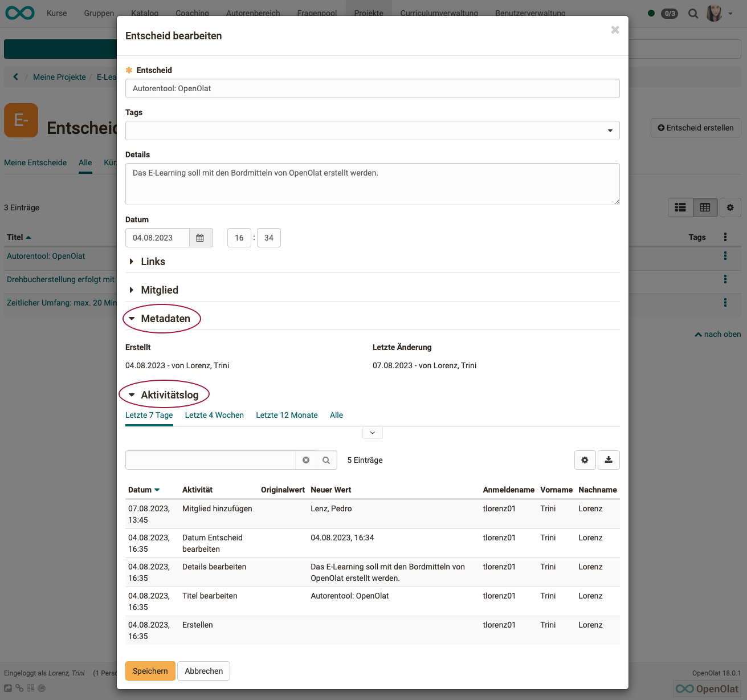Collapse the Metadaten section
Image resolution: width=747 pixels, height=700 pixels.
(165, 319)
